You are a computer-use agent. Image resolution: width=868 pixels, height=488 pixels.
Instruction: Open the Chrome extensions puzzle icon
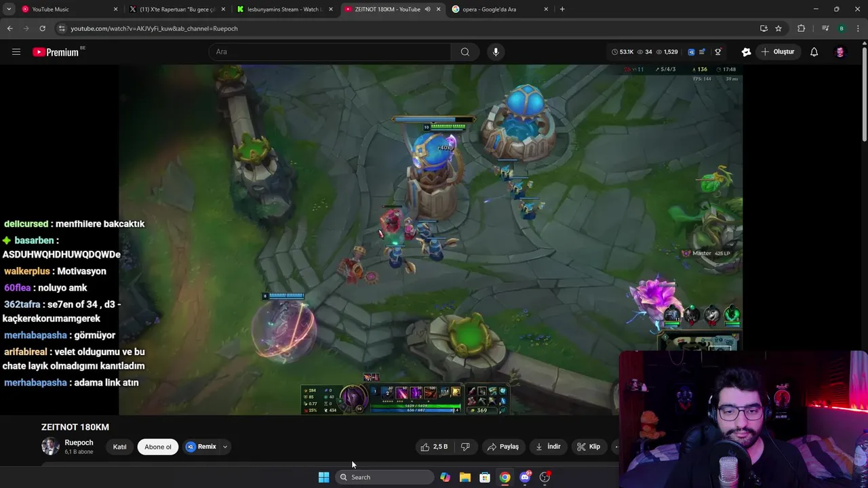click(801, 28)
